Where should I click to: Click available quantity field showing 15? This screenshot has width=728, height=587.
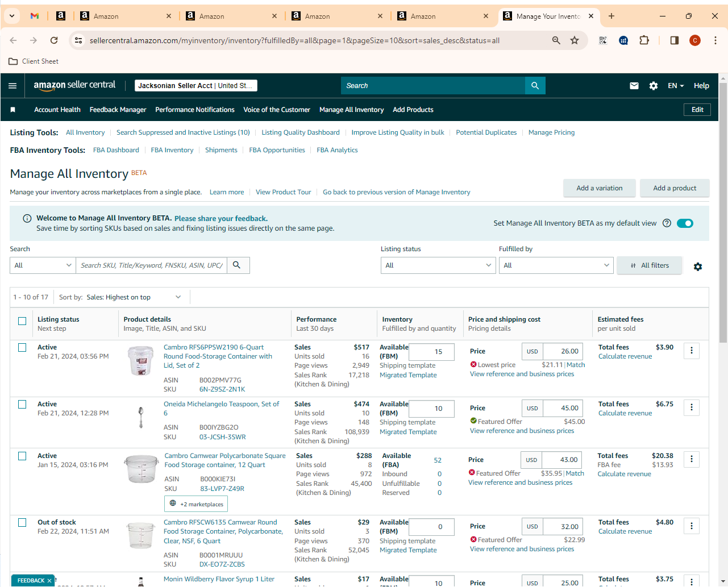432,352
